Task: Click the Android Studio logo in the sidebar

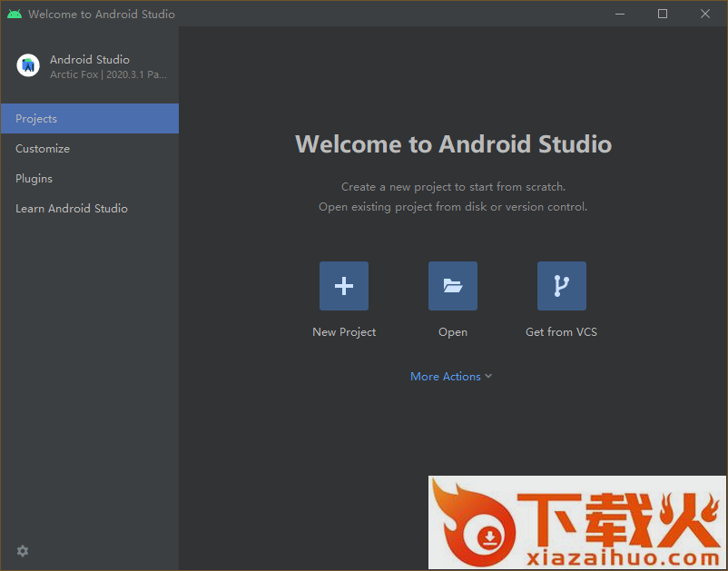Action: (28, 65)
